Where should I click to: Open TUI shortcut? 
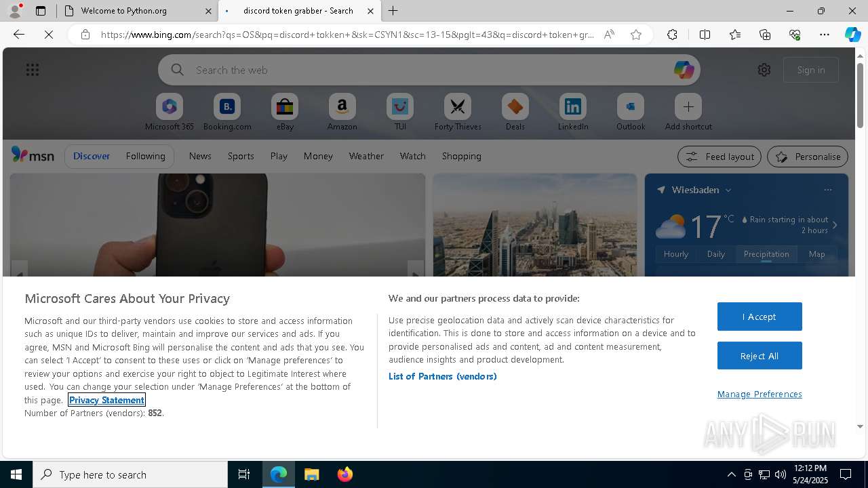tap(400, 113)
